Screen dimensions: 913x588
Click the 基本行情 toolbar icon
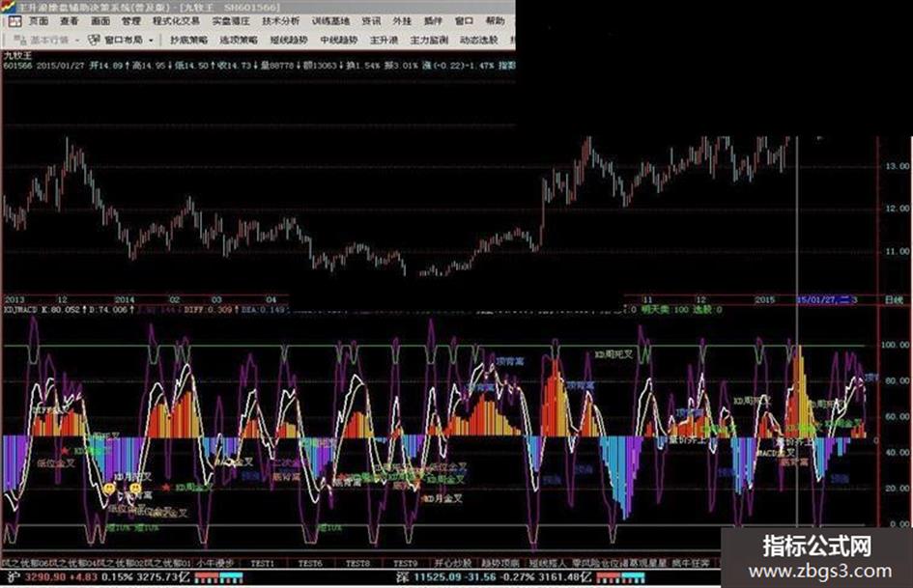[x=19, y=40]
